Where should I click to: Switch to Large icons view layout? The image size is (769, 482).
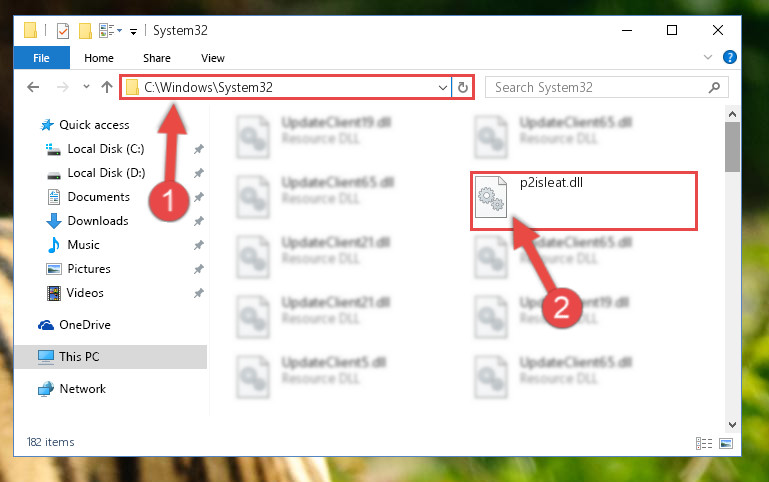[726, 443]
